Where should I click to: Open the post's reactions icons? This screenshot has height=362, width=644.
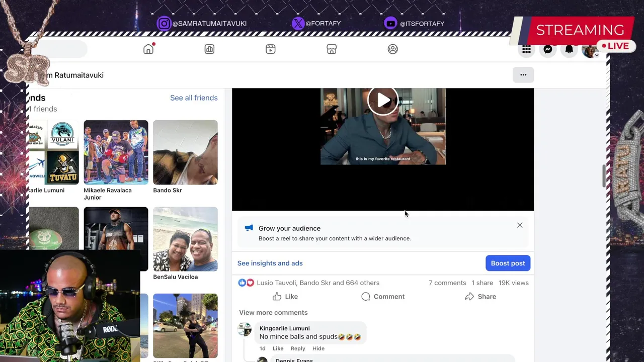point(246,283)
